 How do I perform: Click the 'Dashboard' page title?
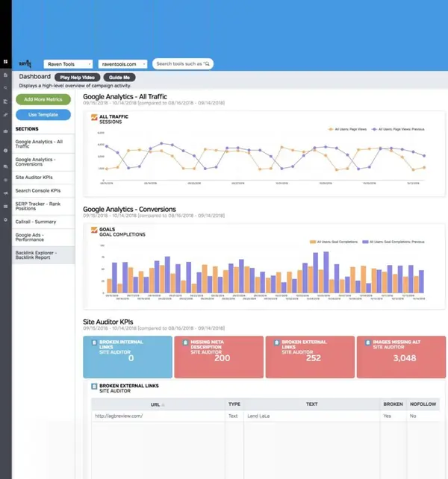click(35, 77)
